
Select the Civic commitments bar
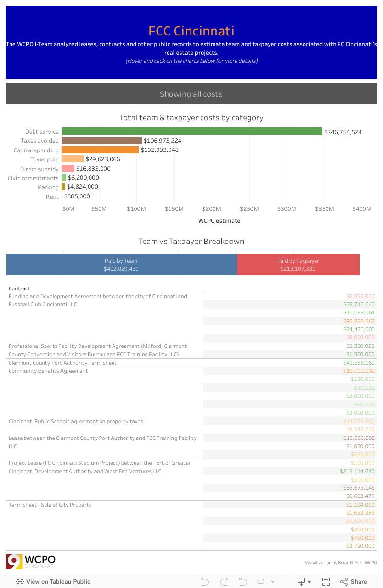[64, 178]
